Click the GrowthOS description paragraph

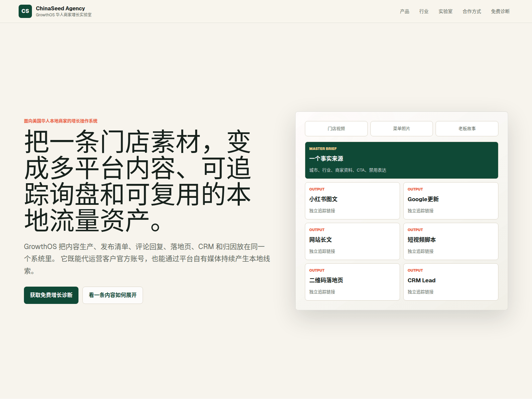click(x=147, y=259)
